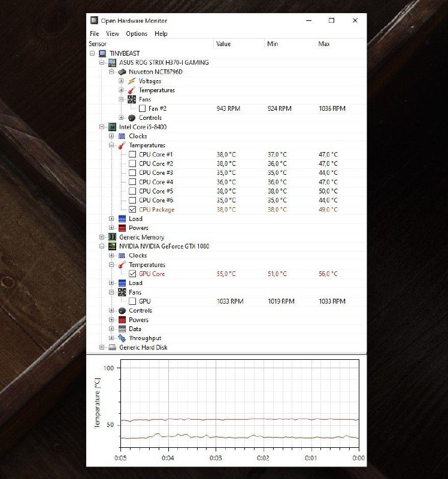448x479 pixels.
Task: Click the NVIDIA Controls knob icon
Action: (x=122, y=311)
